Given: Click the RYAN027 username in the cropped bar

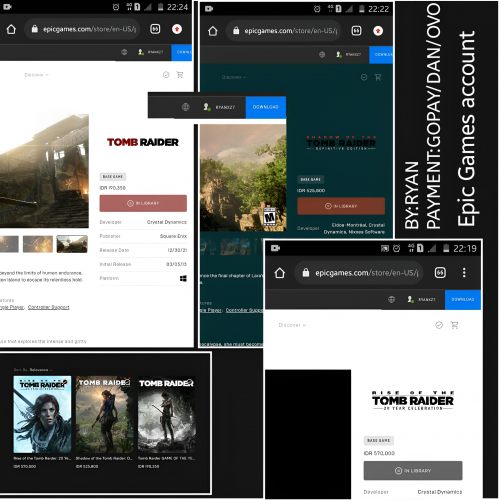Looking at the screenshot, I should click(x=225, y=107).
